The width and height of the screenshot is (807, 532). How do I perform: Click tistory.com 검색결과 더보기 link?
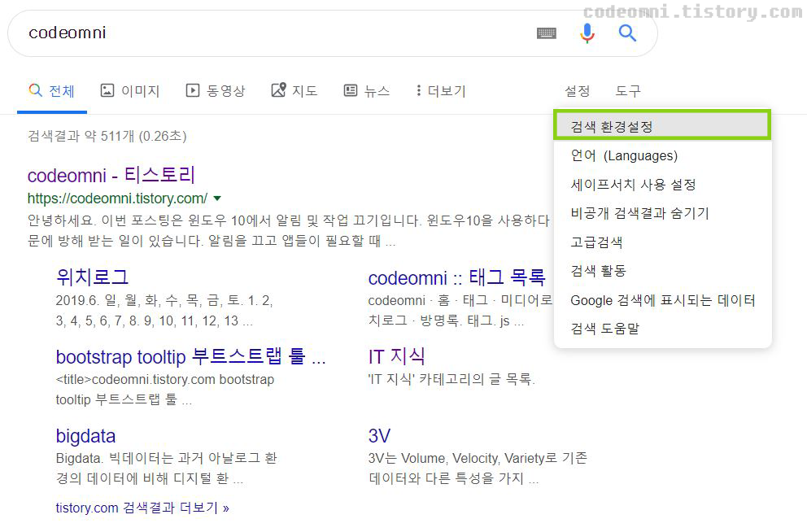[x=142, y=508]
